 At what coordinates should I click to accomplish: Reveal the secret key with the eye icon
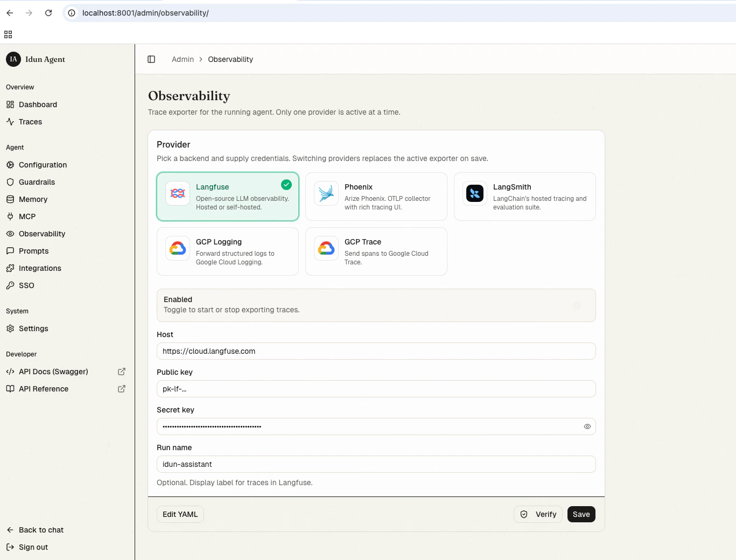coord(587,426)
